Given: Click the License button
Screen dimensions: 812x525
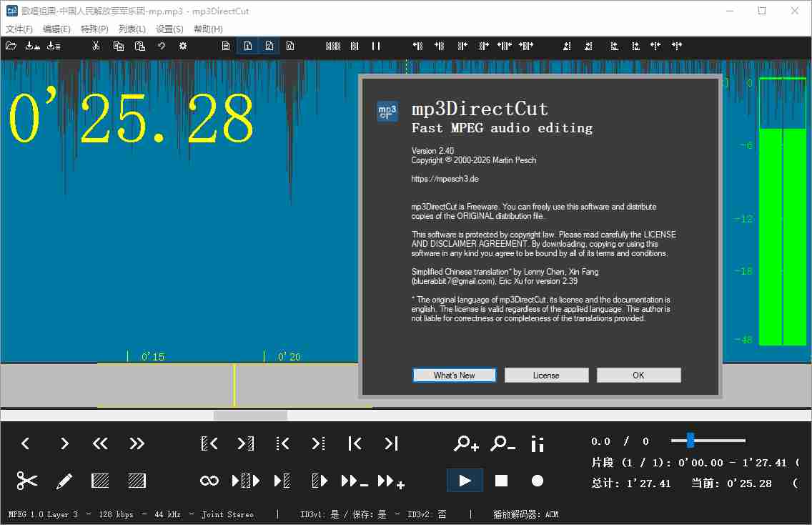Looking at the screenshot, I should [x=546, y=376].
